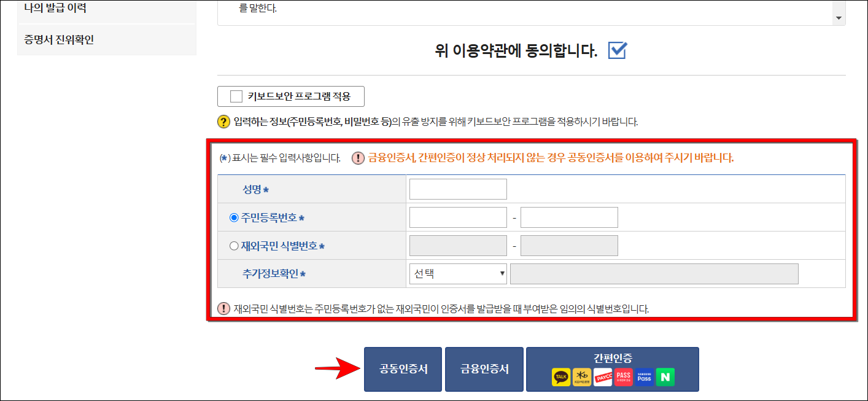Click the 성명 name input field
This screenshot has width=868, height=401.
[x=457, y=189]
